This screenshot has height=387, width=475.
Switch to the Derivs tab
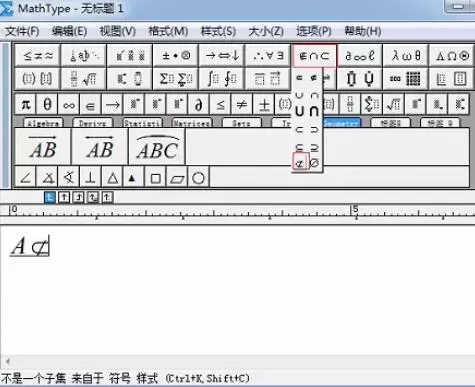[x=93, y=123]
